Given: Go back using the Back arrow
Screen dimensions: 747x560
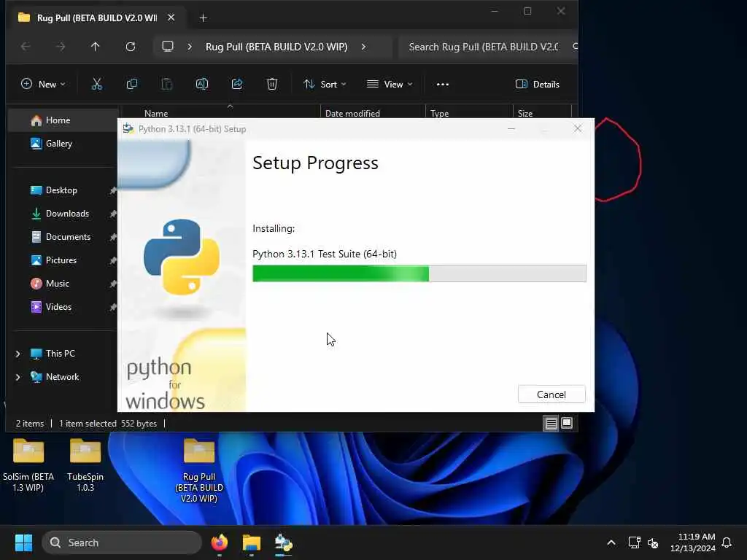Looking at the screenshot, I should 26,47.
